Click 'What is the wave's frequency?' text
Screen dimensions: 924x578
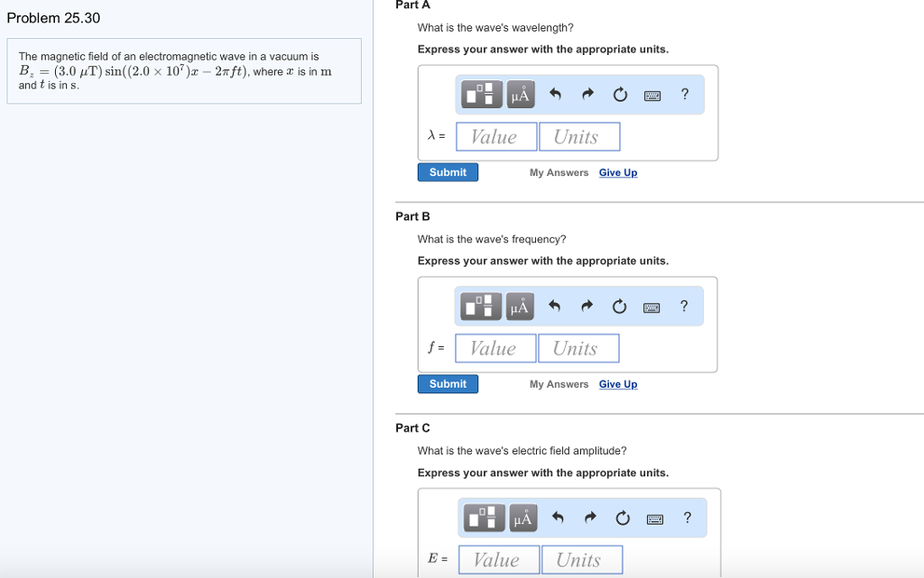(492, 239)
